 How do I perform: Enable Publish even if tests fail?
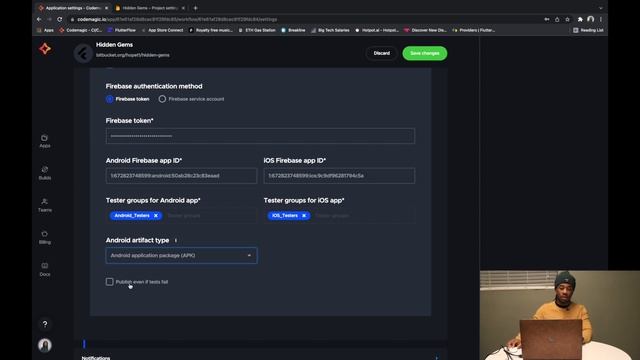click(x=109, y=282)
